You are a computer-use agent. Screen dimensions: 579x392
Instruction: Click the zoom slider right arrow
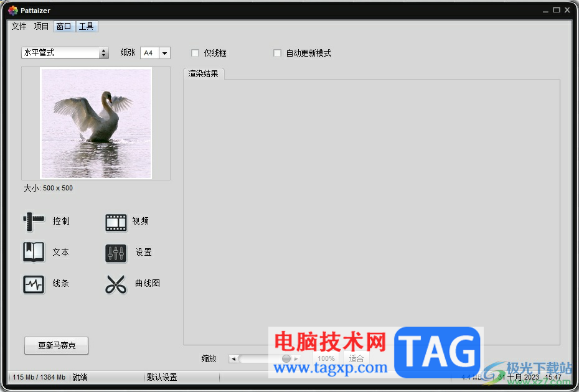pyautogui.click(x=296, y=358)
